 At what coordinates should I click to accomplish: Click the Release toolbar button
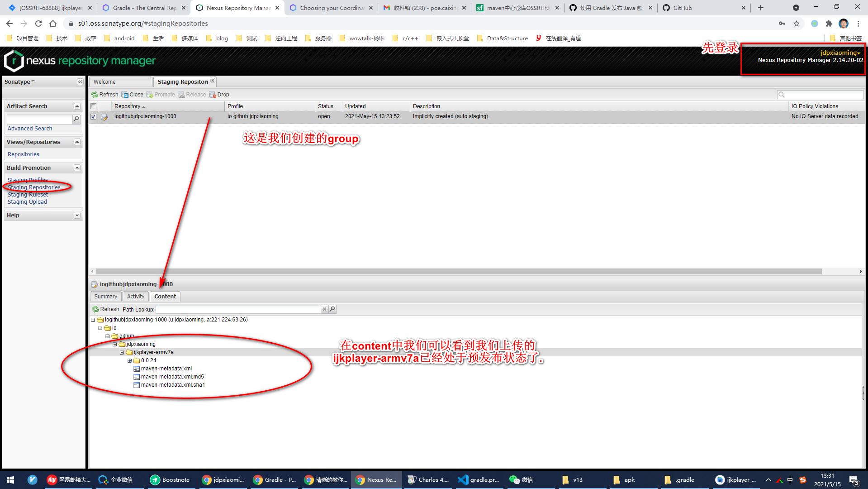click(192, 95)
